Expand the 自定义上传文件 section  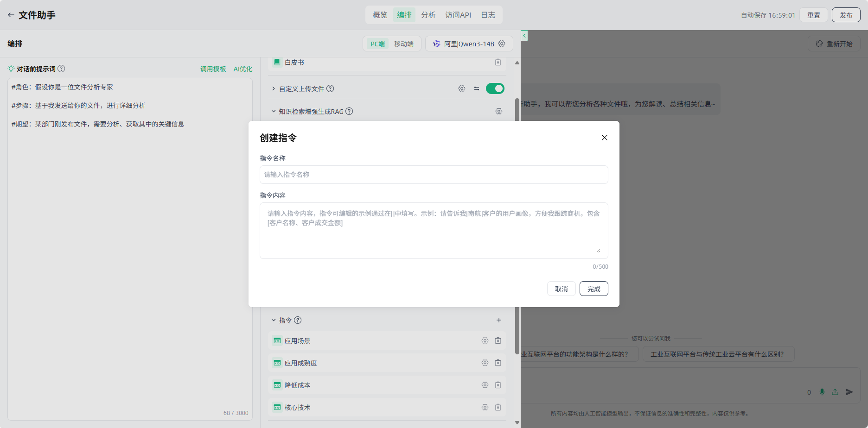[274, 88]
